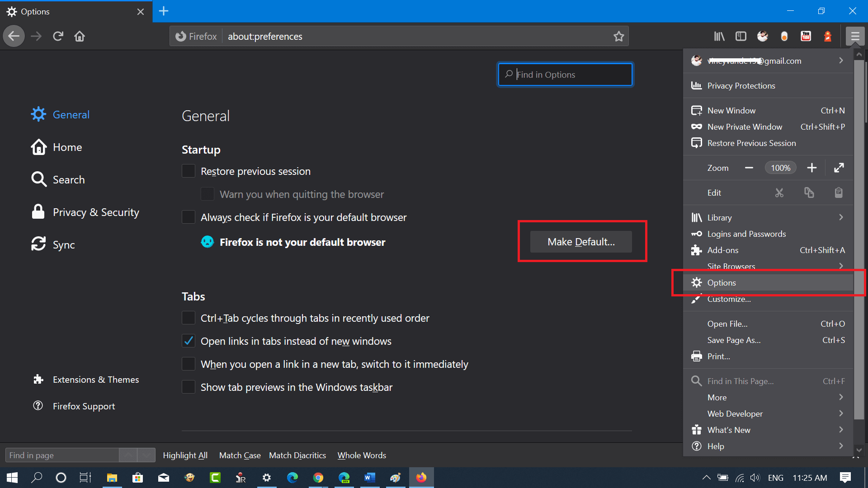Zoom in with the plus icon
Image resolution: width=868 pixels, height=488 pixels.
pos(812,168)
